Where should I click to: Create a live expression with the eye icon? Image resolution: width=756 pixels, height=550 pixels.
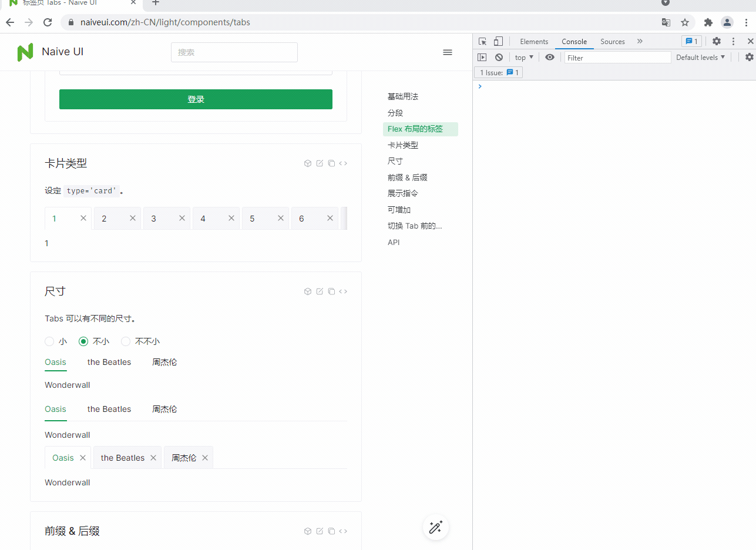tap(549, 57)
